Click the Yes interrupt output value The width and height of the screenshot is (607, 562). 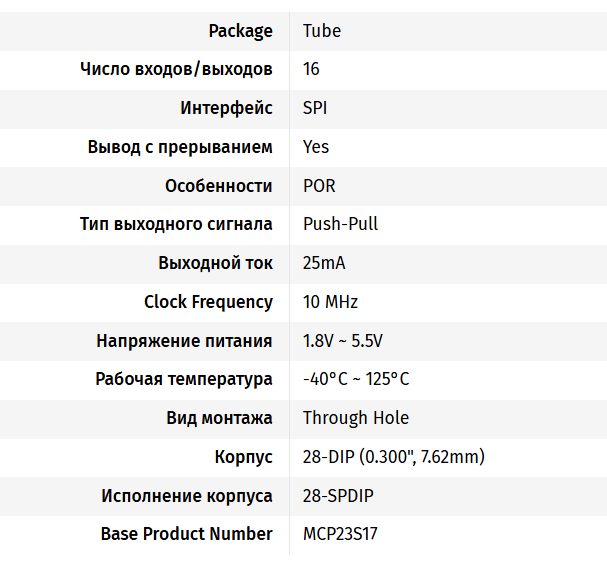click(316, 147)
